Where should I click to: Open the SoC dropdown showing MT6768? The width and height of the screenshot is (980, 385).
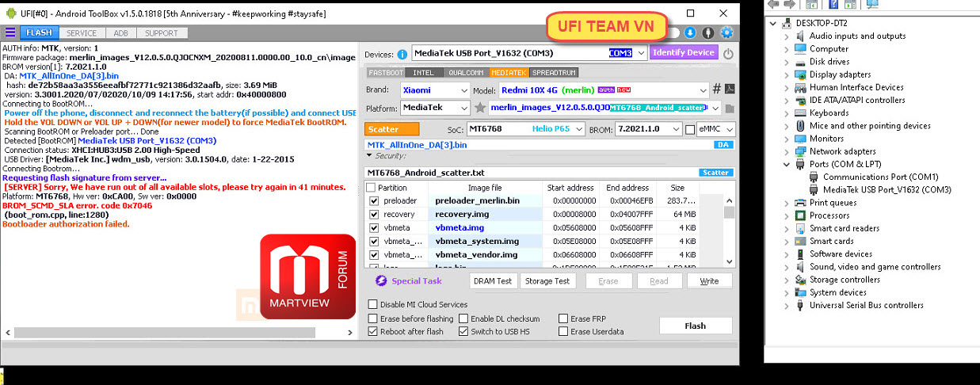pyautogui.click(x=578, y=129)
